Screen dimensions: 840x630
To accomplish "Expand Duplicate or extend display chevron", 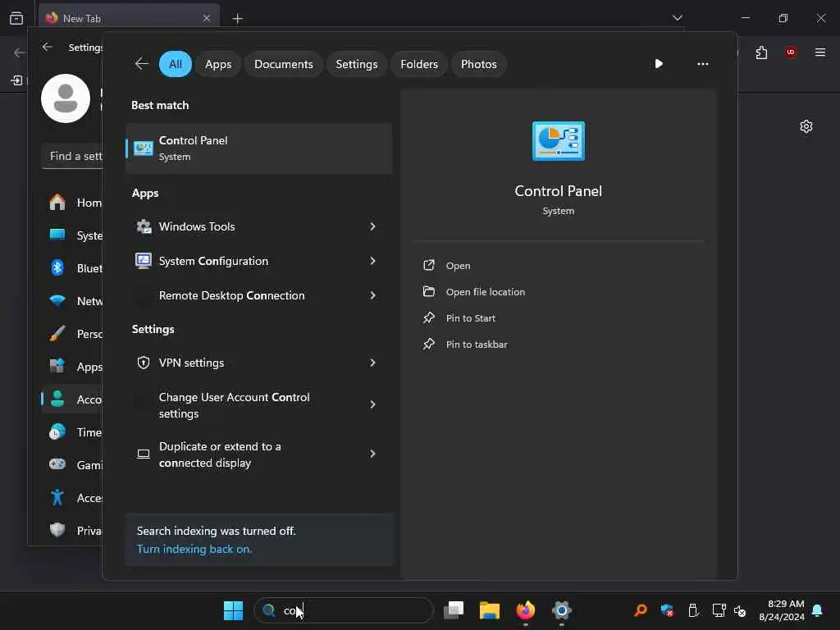I will tap(373, 454).
